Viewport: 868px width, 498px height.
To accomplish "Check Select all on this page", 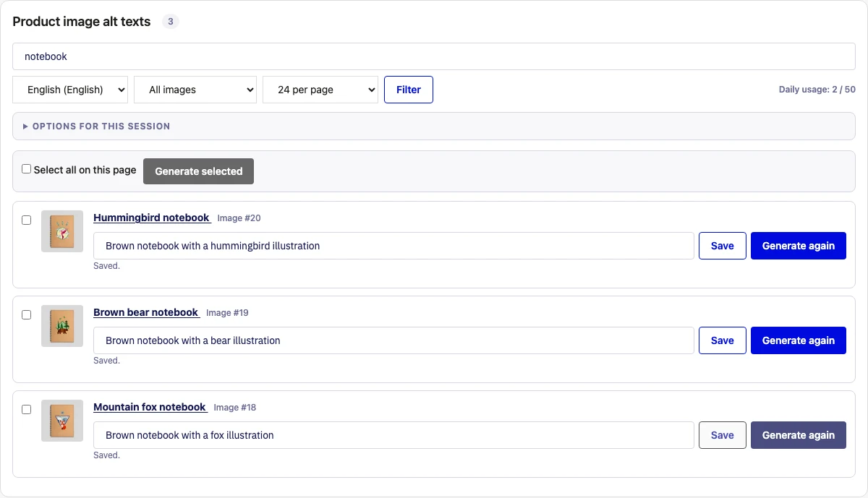I will coord(27,169).
